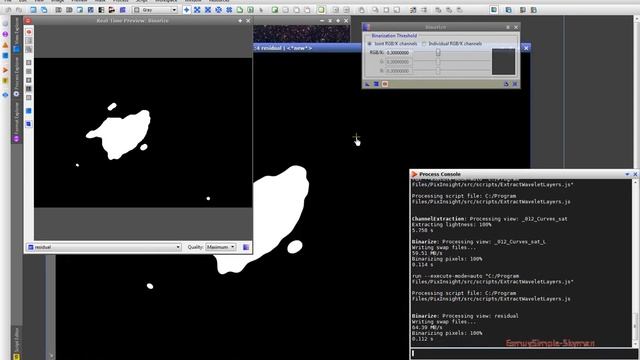Click Binarize New Instance triangle icon
The width and height of the screenshot is (640, 360).
(367, 84)
